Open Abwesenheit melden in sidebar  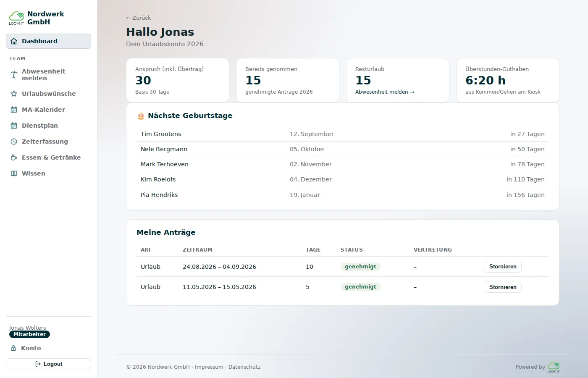coord(48,75)
